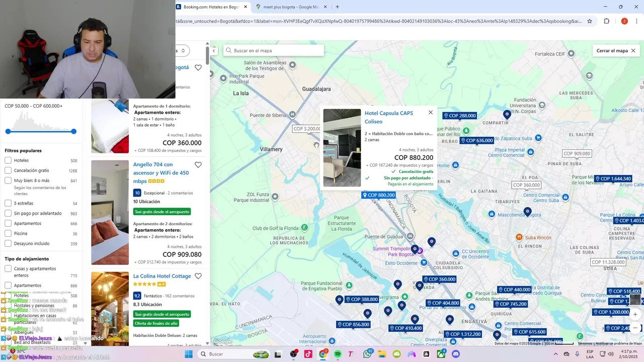Collapse the results panel with the red arrow
This screenshot has height=362, width=644.
pos(214,50)
